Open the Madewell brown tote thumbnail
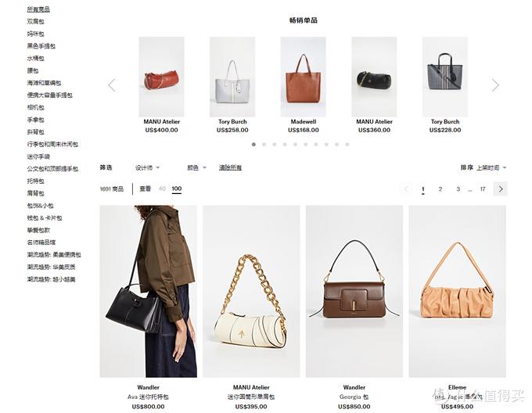This screenshot has width=532, height=413. (304, 77)
